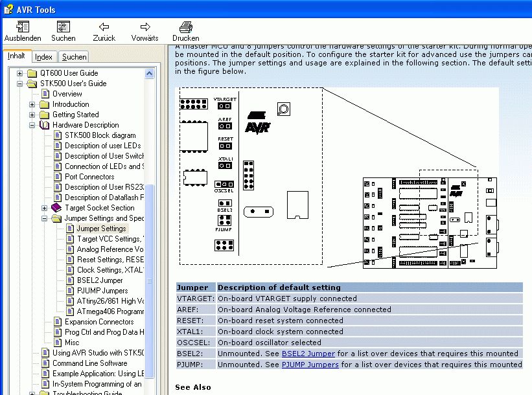The image size is (532, 395).
Task: Expand the Getting Started tree node
Action: click(32, 115)
